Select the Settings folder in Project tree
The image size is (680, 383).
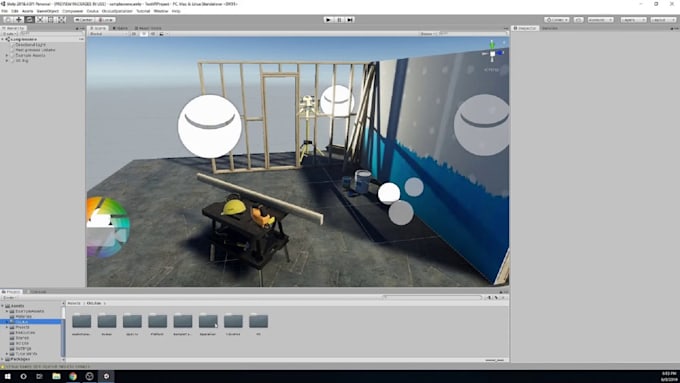[23, 348]
